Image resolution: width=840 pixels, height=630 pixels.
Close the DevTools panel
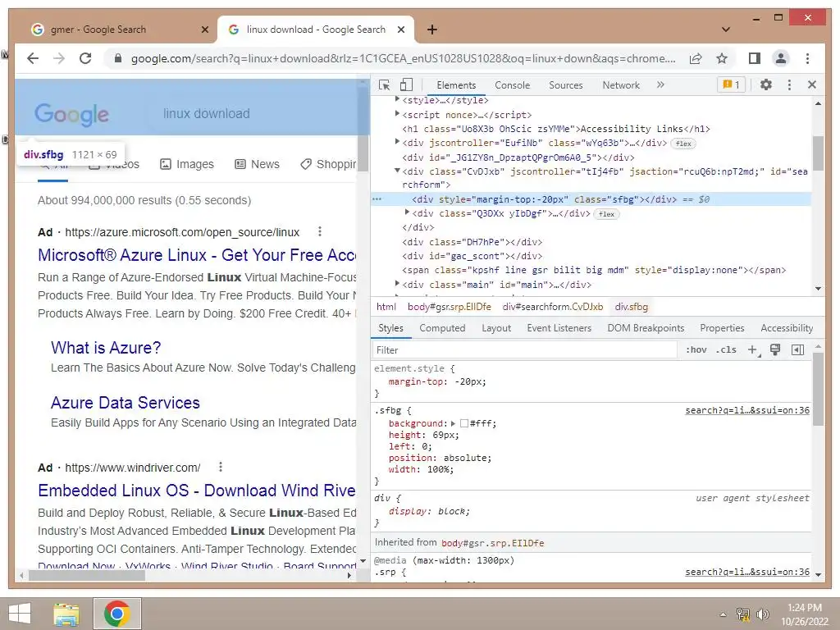(x=811, y=84)
